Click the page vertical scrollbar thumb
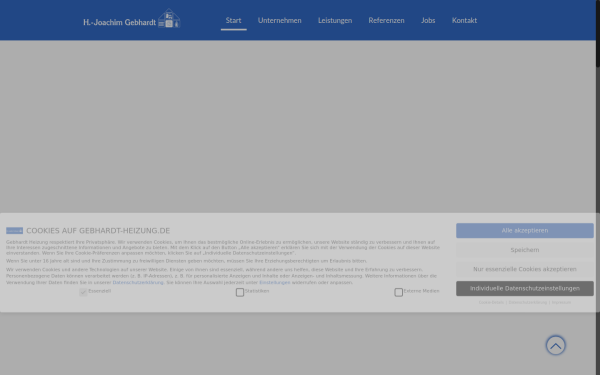The height and width of the screenshot is (375, 600). tap(598, 34)
